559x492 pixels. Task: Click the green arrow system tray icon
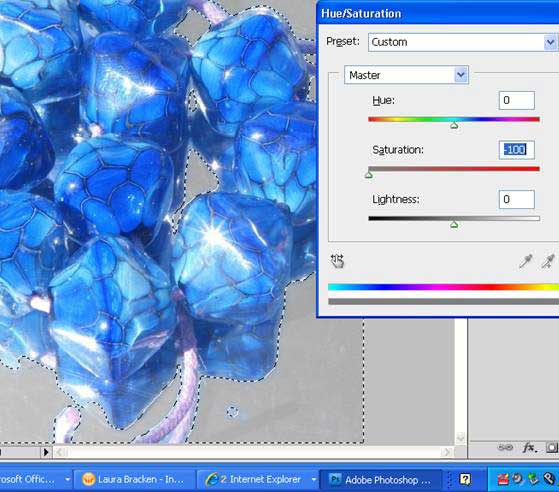coord(533,478)
